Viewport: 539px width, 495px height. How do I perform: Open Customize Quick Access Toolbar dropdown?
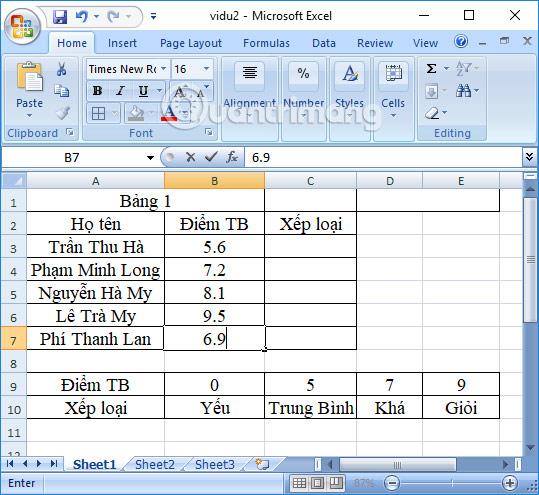(153, 16)
